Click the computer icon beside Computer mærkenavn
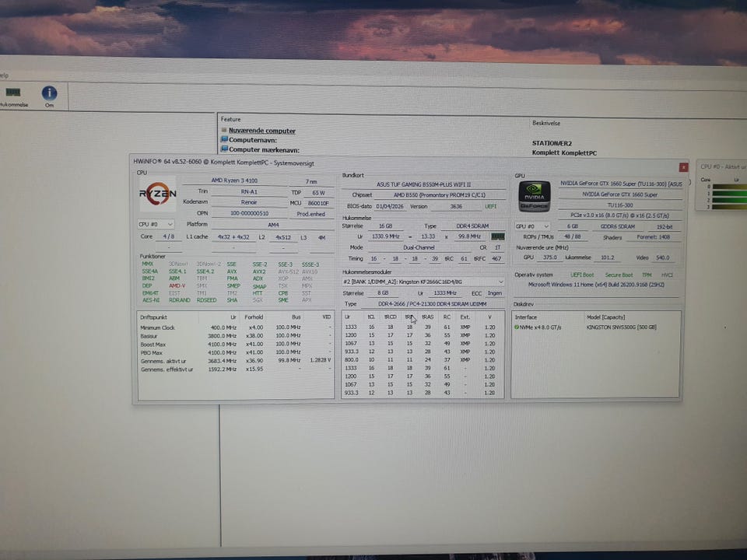This screenshot has width=747, height=560. point(224,149)
